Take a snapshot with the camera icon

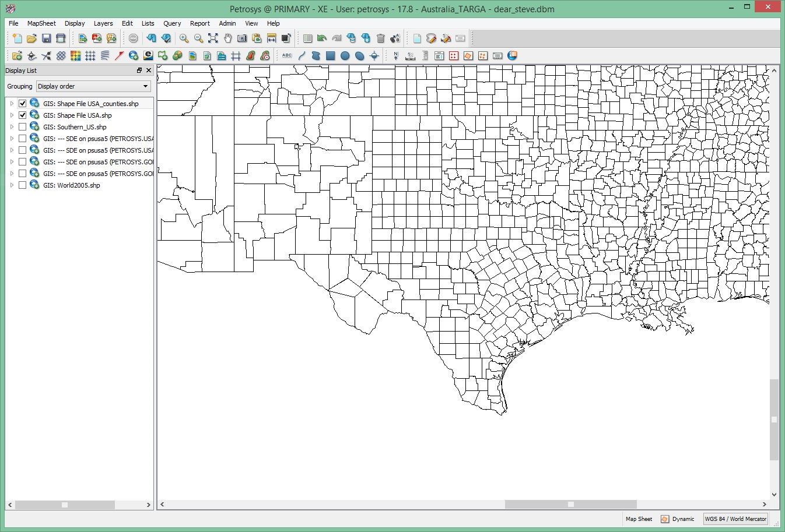click(x=241, y=38)
